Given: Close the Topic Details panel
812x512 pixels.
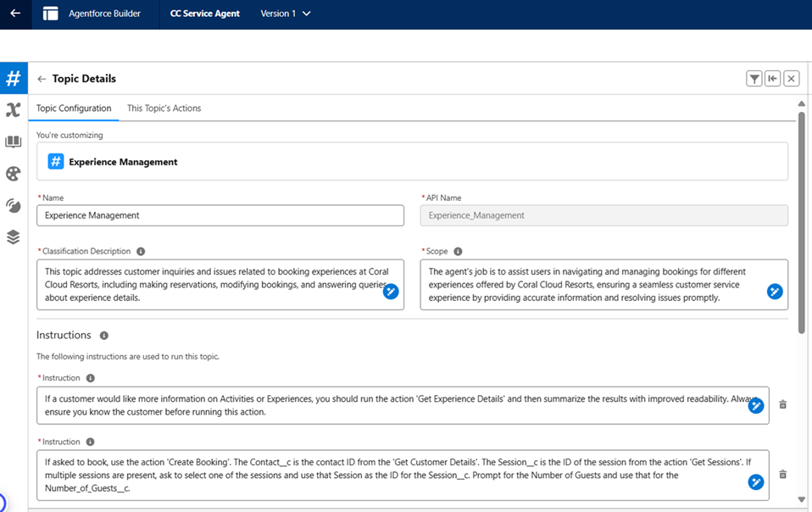Looking at the screenshot, I should [792, 79].
